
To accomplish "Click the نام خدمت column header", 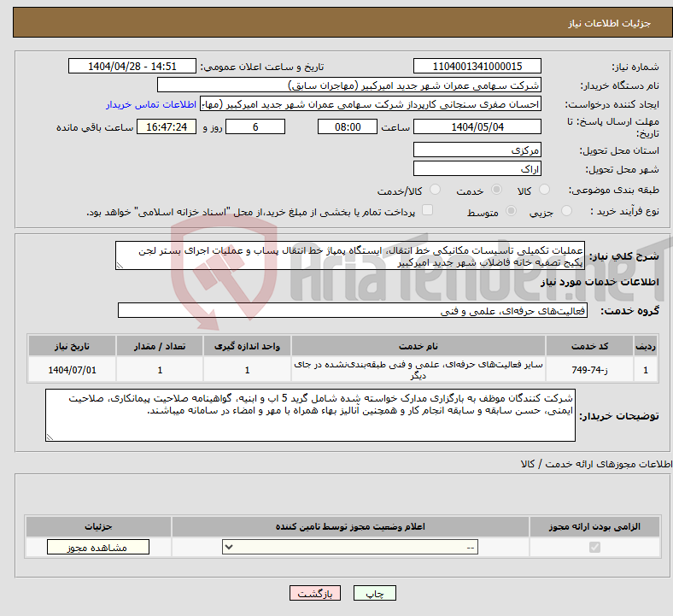I will click(418, 346).
